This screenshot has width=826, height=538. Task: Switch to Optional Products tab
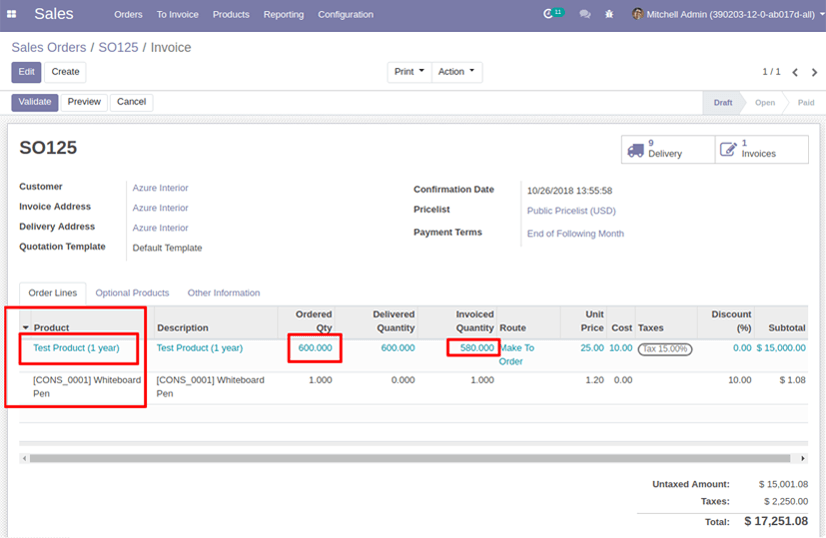(x=132, y=293)
